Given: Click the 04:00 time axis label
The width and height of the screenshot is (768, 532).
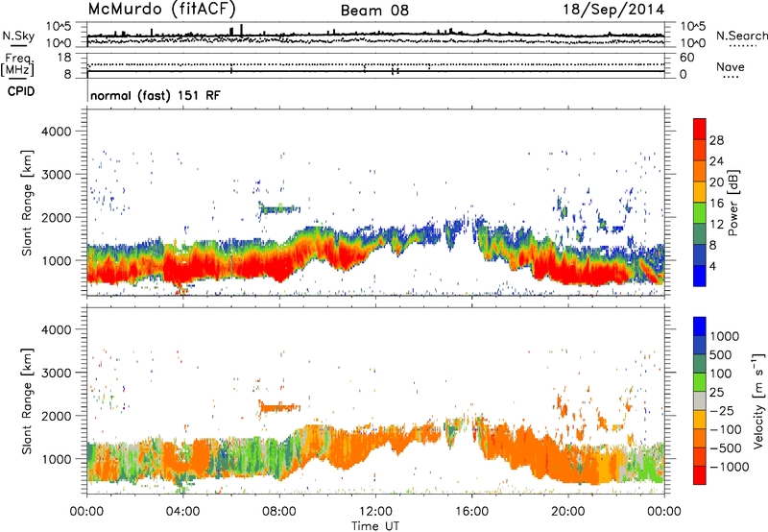Looking at the screenshot, I should (x=182, y=512).
